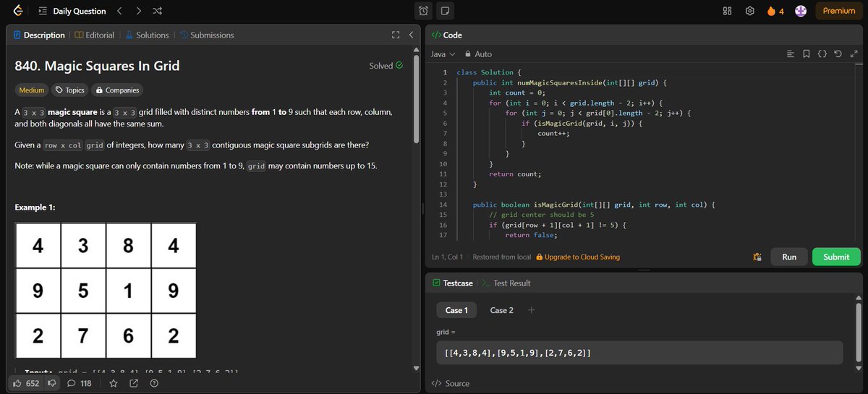
Task: Click the Example 1 grid image
Action: click(106, 291)
